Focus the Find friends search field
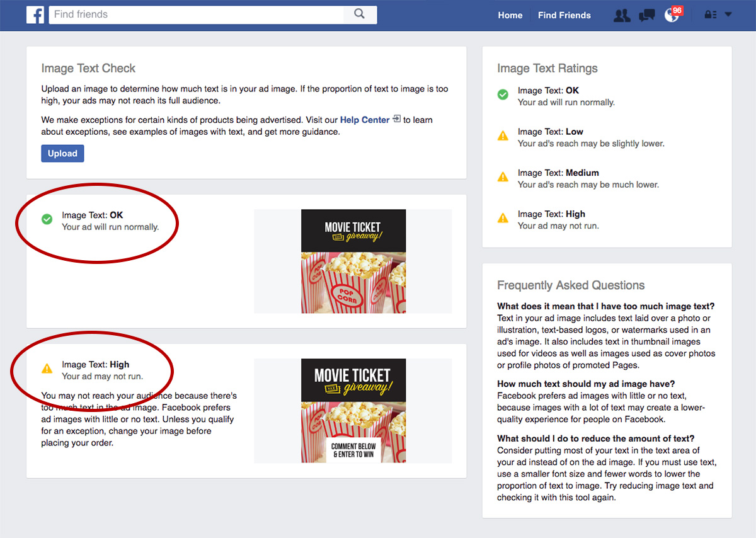This screenshot has width=756, height=538. [x=197, y=14]
